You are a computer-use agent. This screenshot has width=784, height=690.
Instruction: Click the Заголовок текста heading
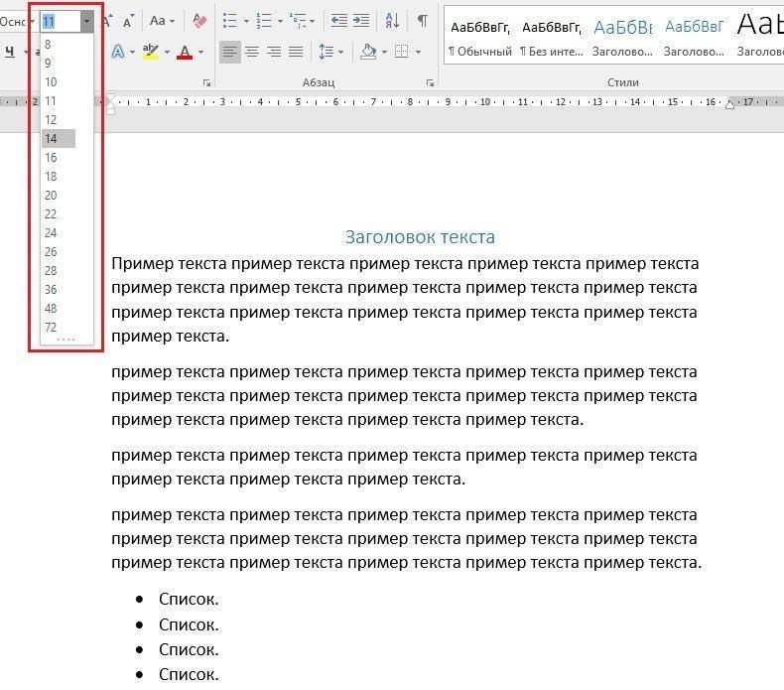[420, 236]
